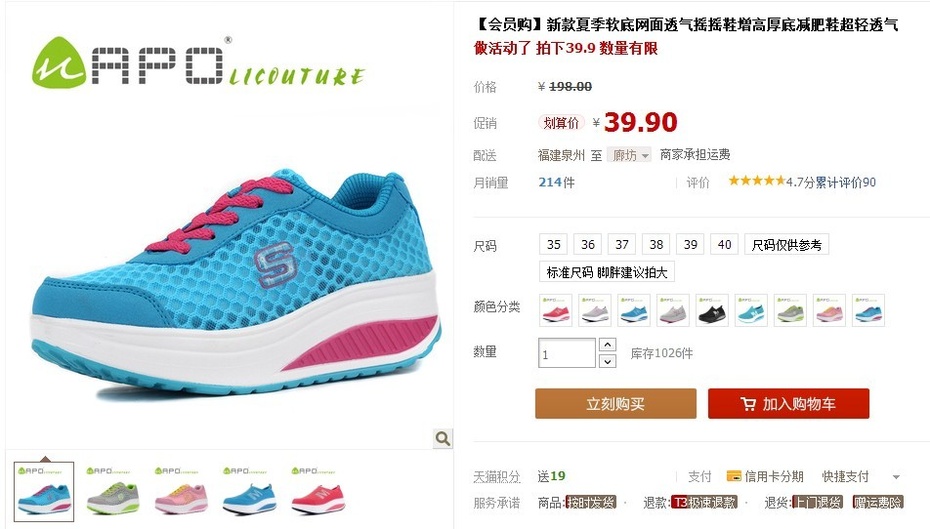The image size is (930, 529).
Task: Click the 加入购物车 add to cart button
Action: (789, 404)
